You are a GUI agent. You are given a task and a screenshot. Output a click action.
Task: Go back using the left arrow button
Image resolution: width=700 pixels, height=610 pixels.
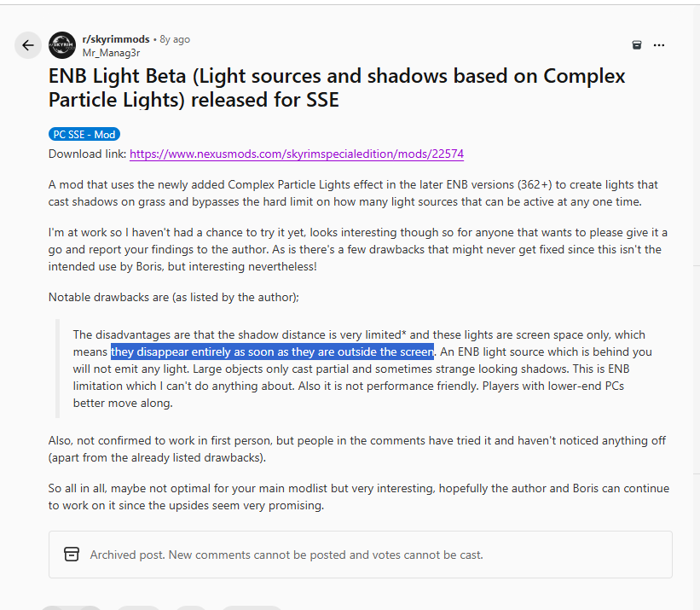28,45
